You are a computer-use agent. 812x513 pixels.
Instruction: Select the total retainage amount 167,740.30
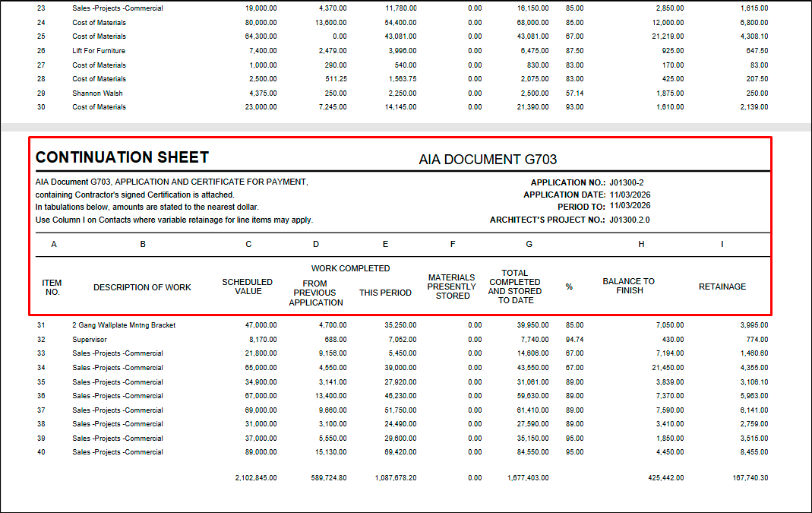[746, 478]
